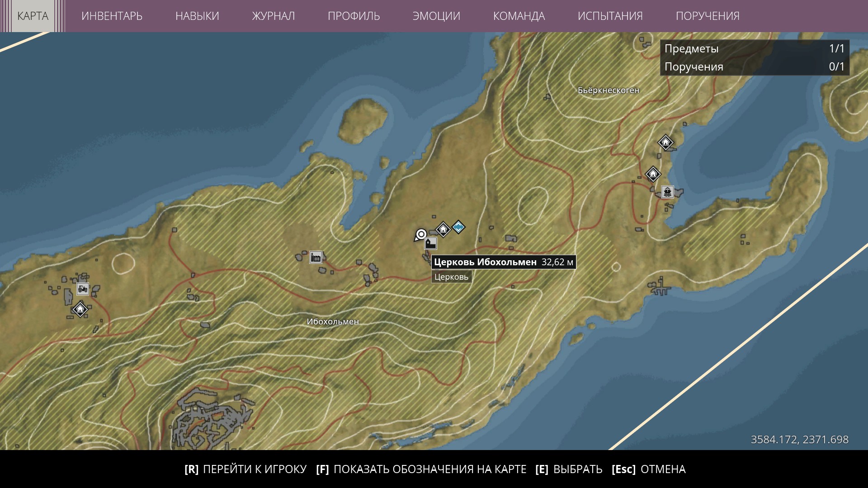Click the Предметы 1/1 counter row
This screenshot has width=868, height=488.
[755, 49]
